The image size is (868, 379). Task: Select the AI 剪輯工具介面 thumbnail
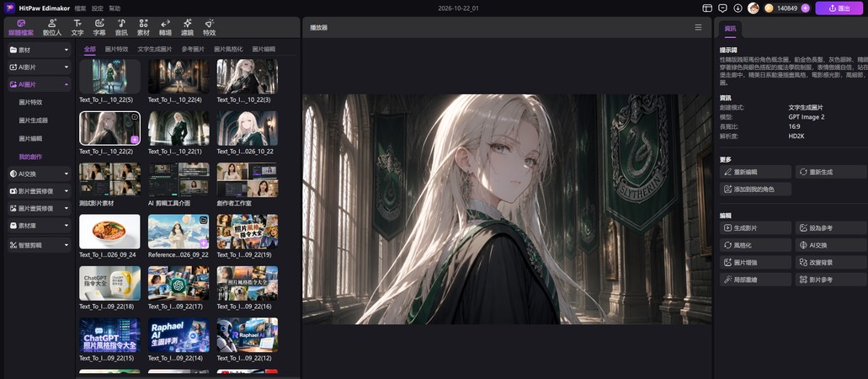pos(178,179)
